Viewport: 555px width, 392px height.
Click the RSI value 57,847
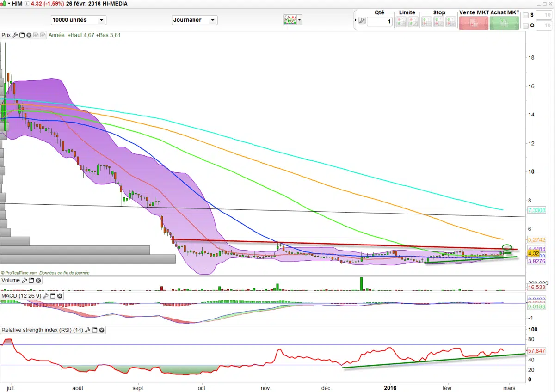click(x=537, y=351)
